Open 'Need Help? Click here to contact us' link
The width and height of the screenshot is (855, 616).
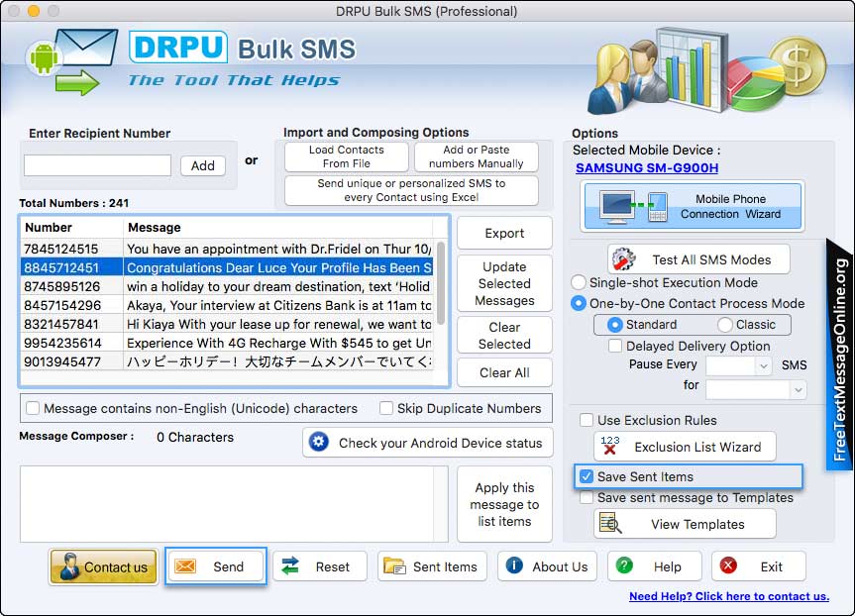tap(729, 596)
